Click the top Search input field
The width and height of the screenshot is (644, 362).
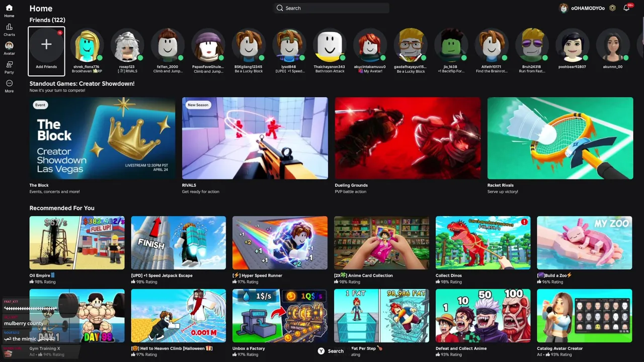331,8
